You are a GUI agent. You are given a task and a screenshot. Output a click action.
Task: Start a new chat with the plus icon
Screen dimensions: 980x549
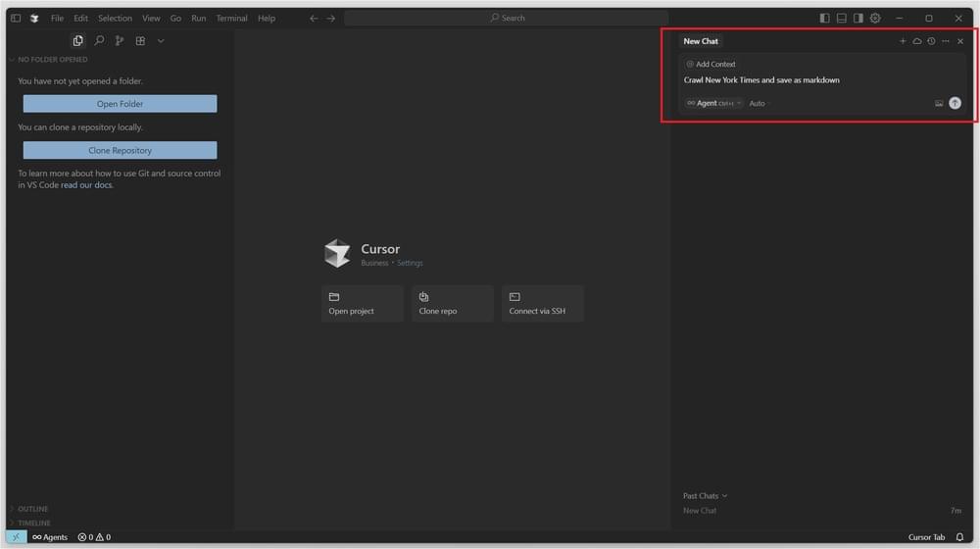point(903,41)
